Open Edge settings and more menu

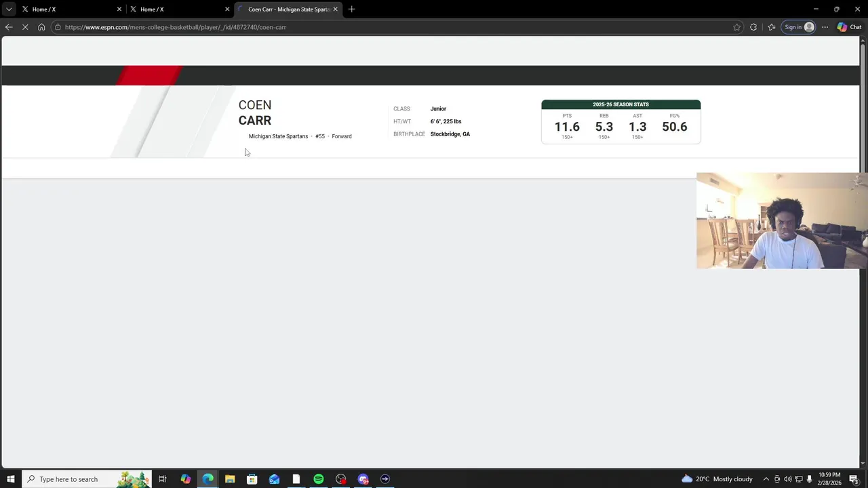[825, 27]
